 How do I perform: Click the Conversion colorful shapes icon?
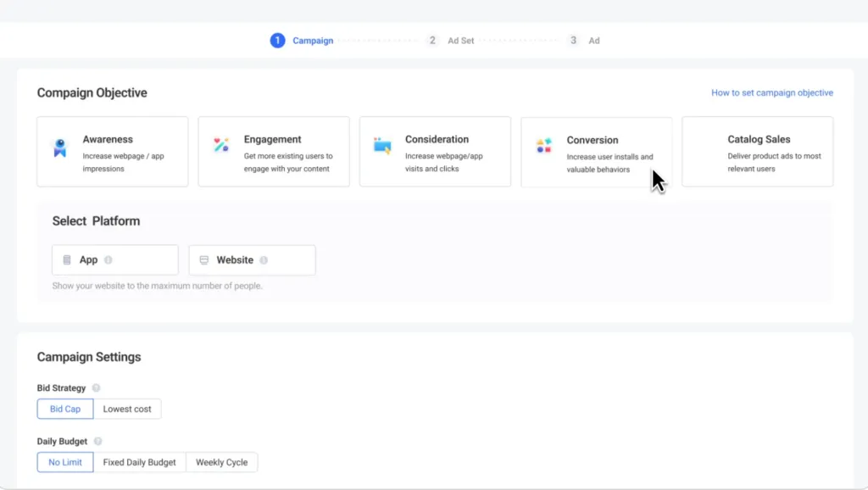pos(543,146)
